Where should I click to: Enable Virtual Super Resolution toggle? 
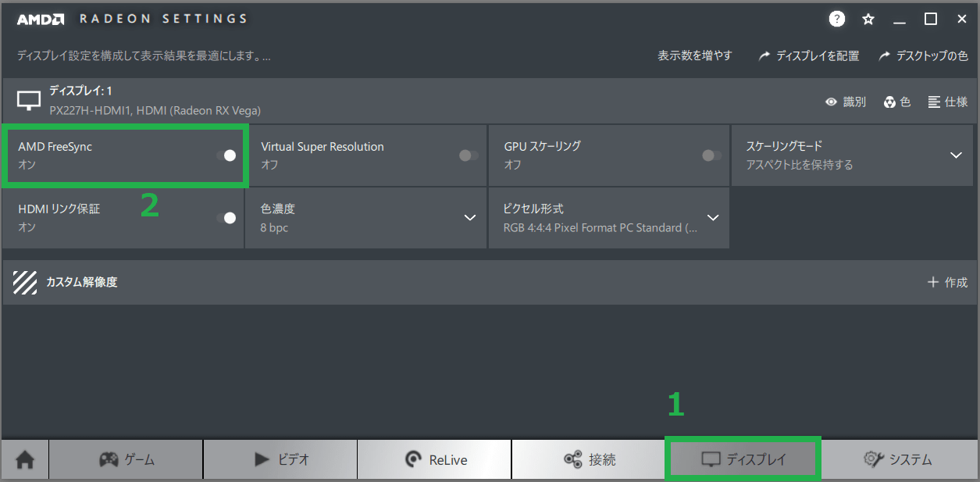click(x=469, y=155)
